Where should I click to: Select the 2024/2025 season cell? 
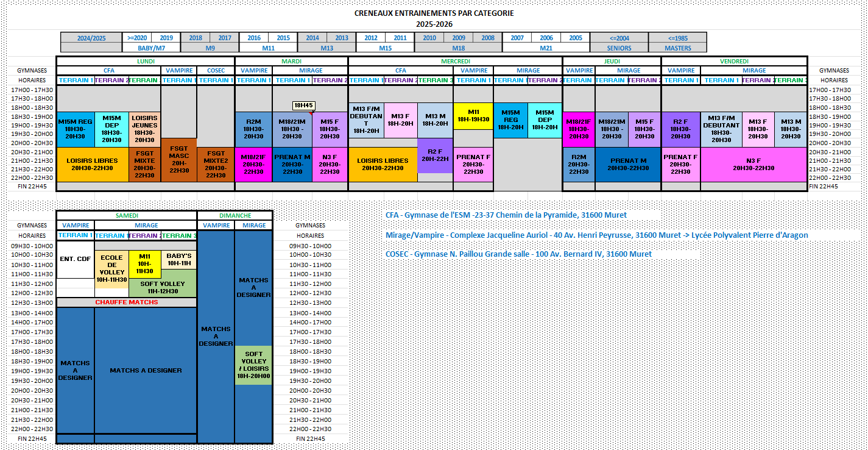pyautogui.click(x=91, y=38)
